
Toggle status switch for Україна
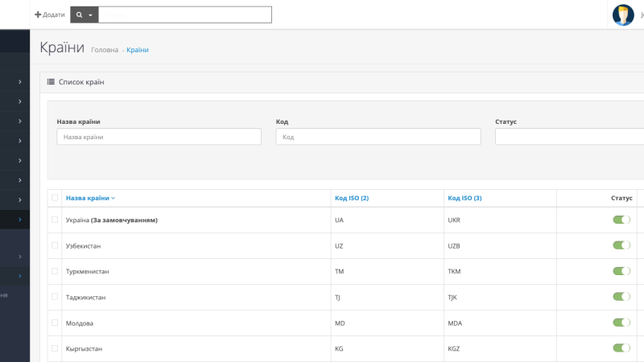tap(621, 220)
